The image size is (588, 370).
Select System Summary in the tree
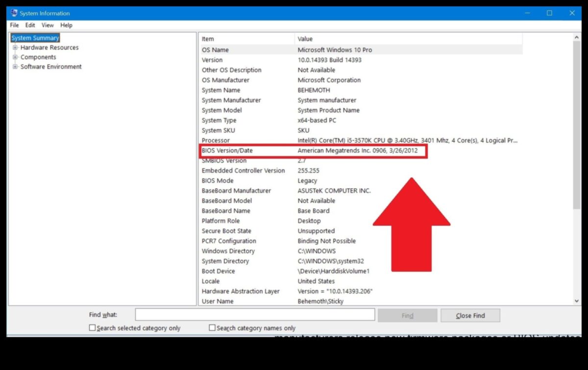click(35, 38)
